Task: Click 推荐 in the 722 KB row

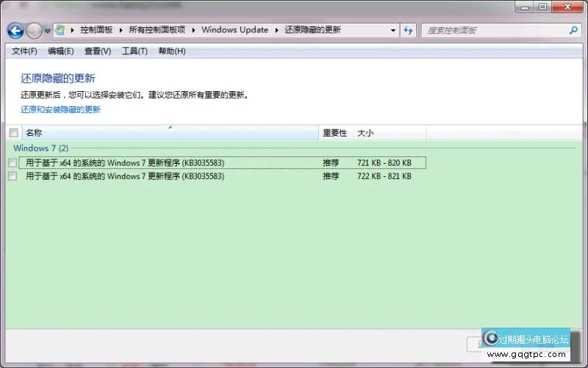Action: [331, 176]
